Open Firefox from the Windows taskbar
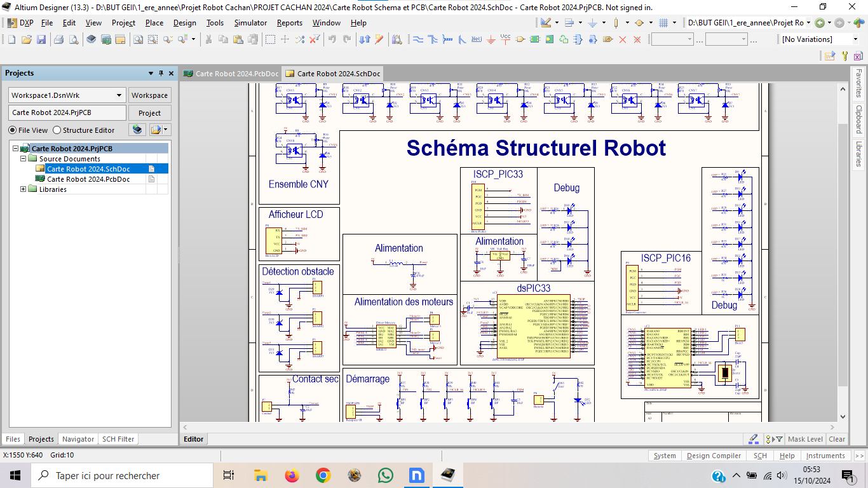 pyautogui.click(x=292, y=475)
